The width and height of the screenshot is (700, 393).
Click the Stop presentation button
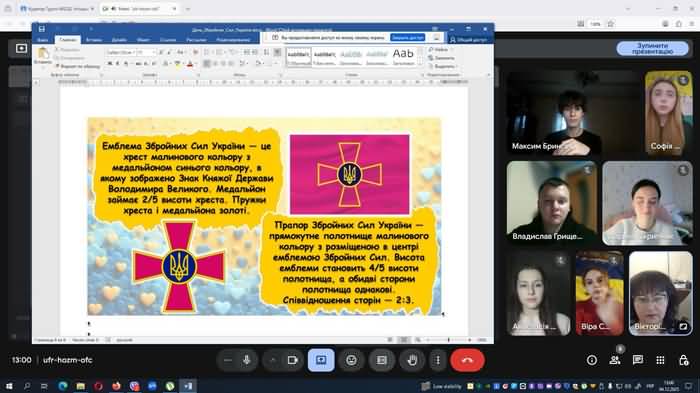(652, 49)
